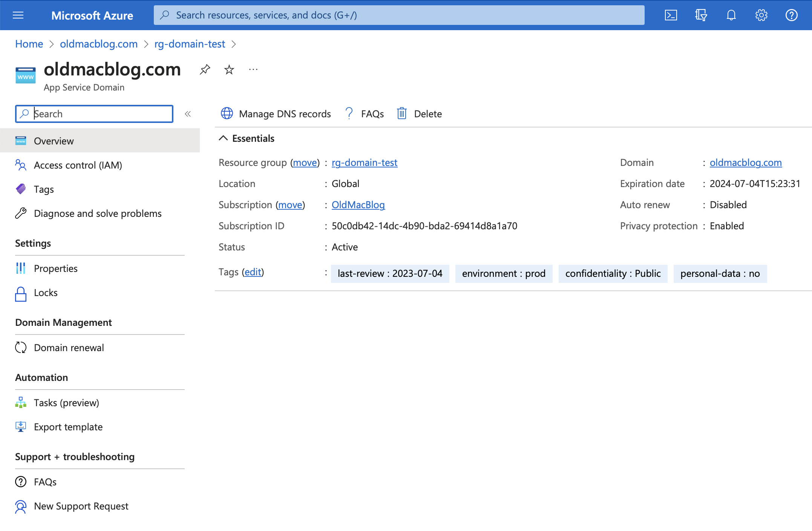This screenshot has height=531, width=812.
Task: Click the Manage DNS records globe icon
Action: click(227, 114)
